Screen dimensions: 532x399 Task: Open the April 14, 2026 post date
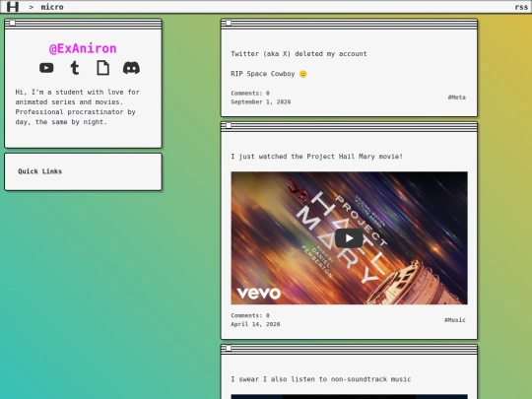255,324
